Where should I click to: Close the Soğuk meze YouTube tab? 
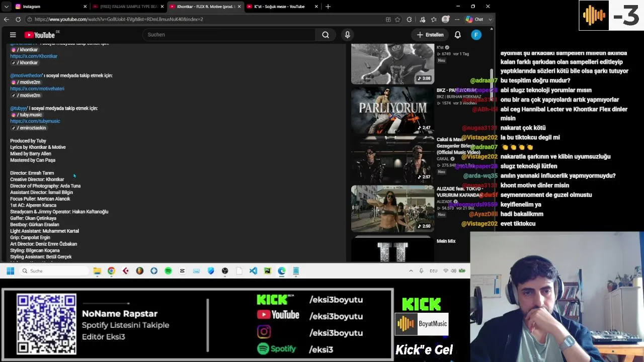click(316, 7)
